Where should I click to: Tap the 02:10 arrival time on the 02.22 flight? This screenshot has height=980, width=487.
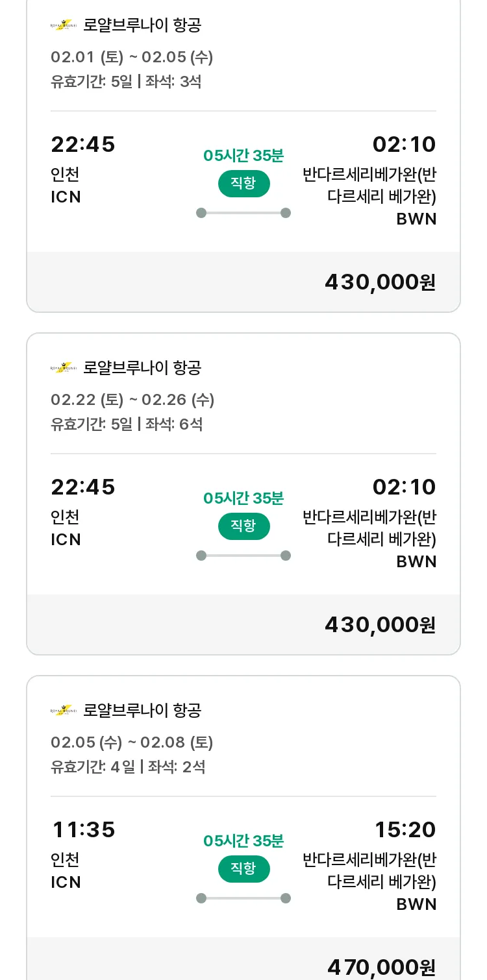(404, 487)
